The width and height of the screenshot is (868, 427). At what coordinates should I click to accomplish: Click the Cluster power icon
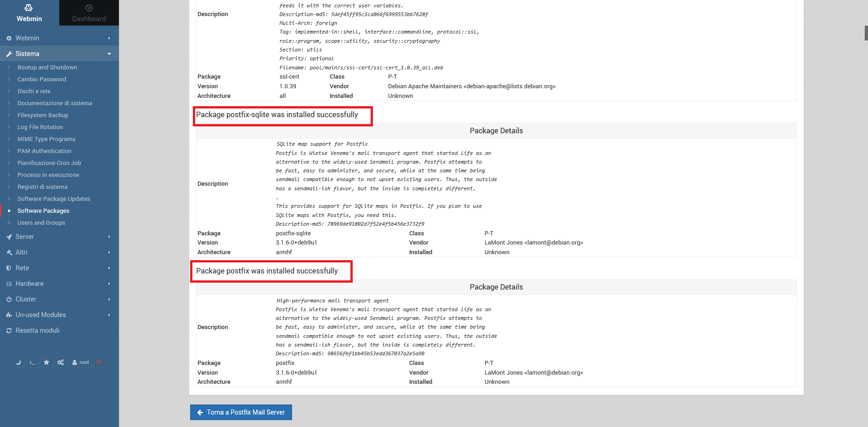coord(9,299)
